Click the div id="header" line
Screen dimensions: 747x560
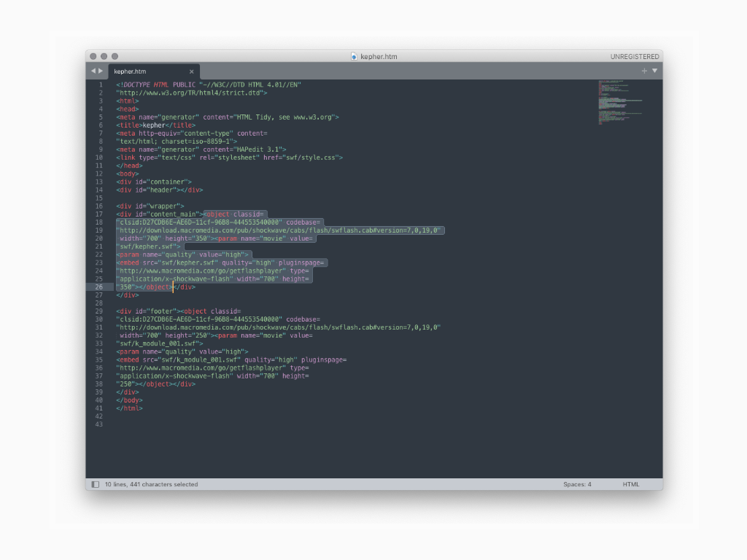pos(159,190)
